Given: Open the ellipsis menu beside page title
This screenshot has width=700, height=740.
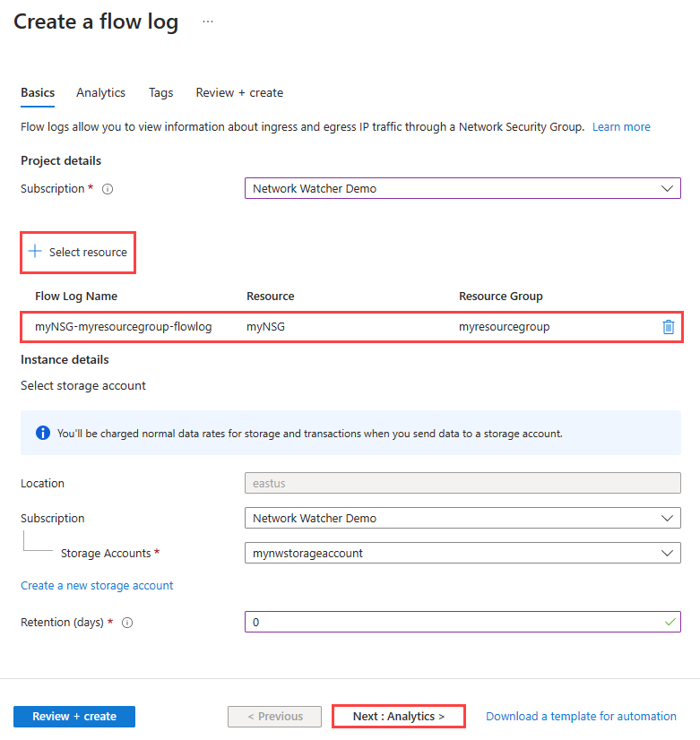Looking at the screenshot, I should point(208,22).
